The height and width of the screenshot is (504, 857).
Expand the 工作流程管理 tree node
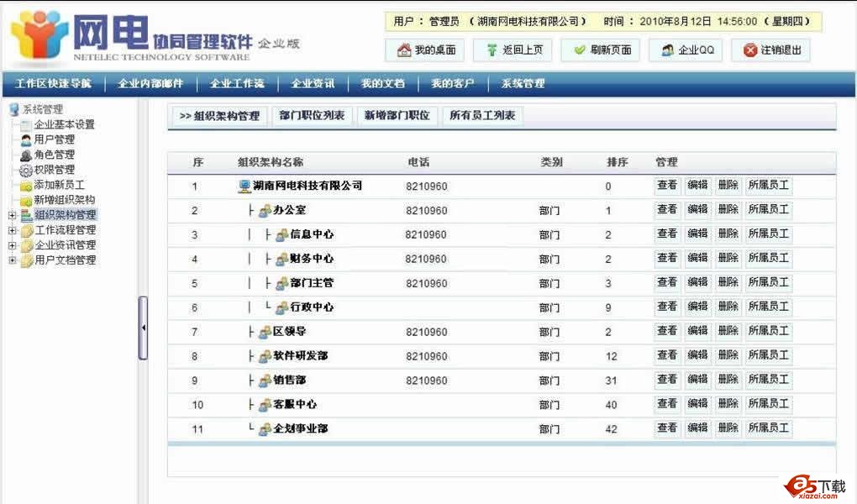[12, 230]
